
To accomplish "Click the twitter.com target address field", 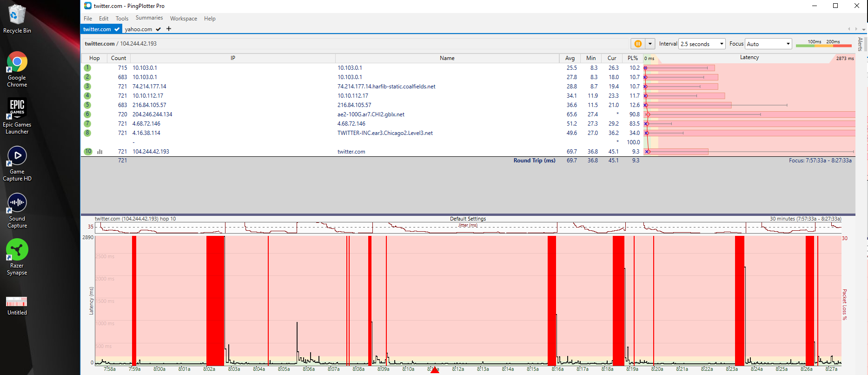I will tap(121, 44).
